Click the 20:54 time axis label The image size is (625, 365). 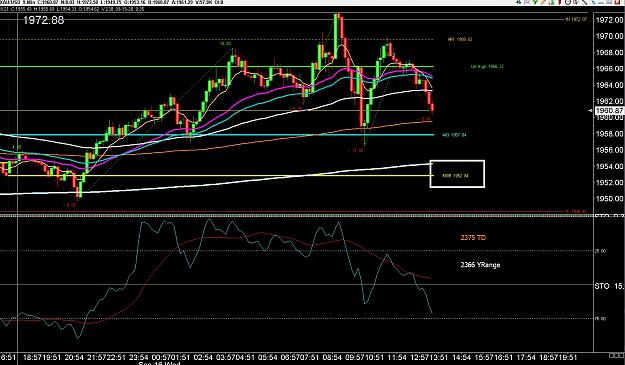tap(74, 358)
